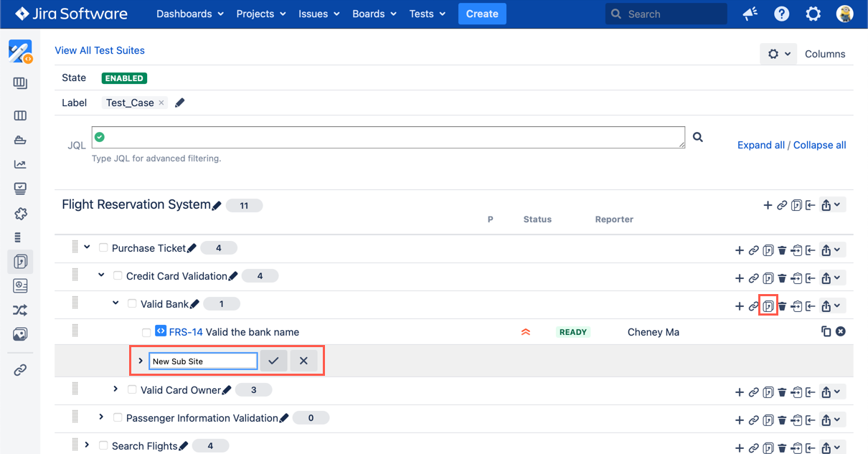The width and height of the screenshot is (868, 454).
Task: Collapse the Valid Bank suite
Action: pyautogui.click(x=115, y=303)
